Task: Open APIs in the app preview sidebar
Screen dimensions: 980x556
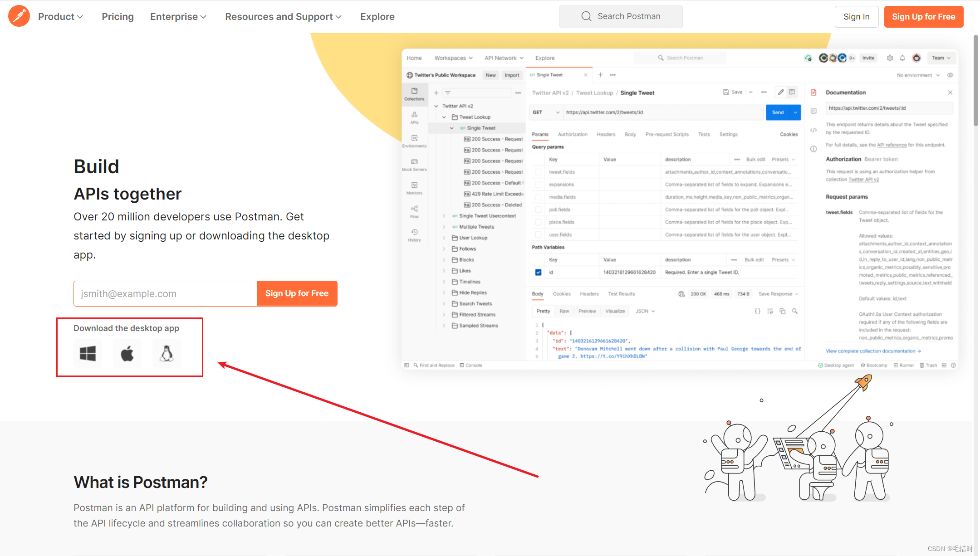Action: 414,117
